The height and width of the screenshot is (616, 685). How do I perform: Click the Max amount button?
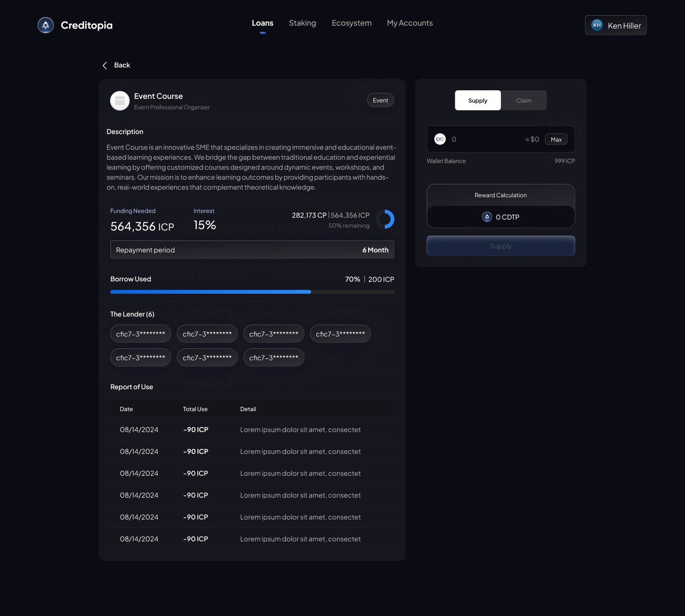(556, 139)
